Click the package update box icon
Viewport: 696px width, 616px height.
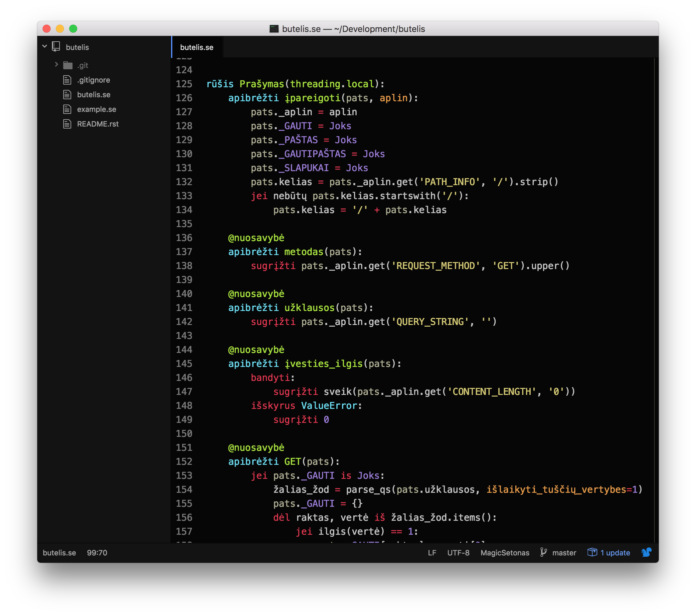point(592,552)
